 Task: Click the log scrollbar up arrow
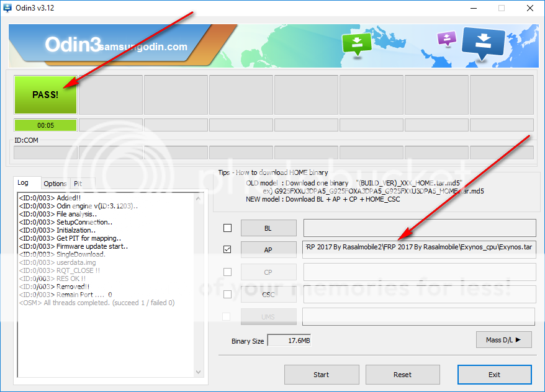click(198, 198)
